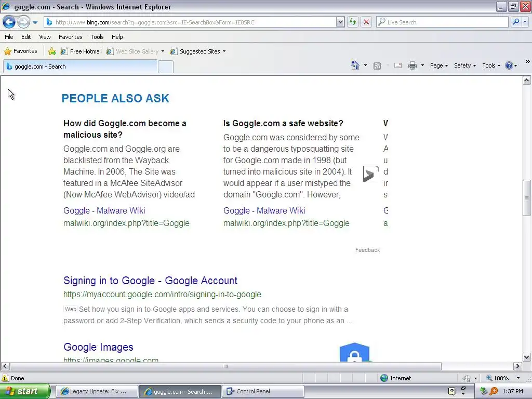Click the vertical scrollbar down arrow
Image resolution: width=532 pixels, height=399 pixels.
[x=527, y=357]
